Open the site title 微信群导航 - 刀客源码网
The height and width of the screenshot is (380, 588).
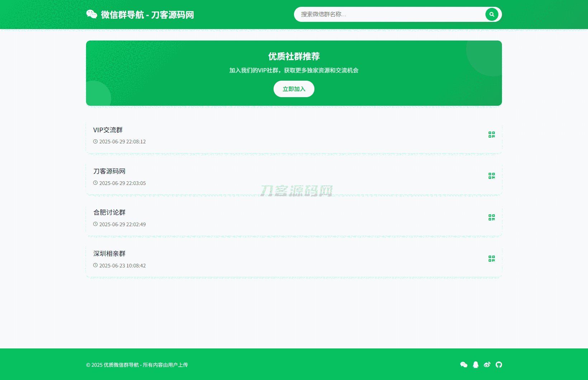[147, 15]
